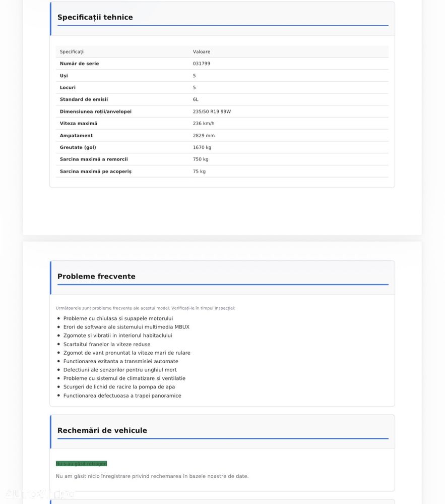Select the Număr de serie row

click(x=222, y=64)
